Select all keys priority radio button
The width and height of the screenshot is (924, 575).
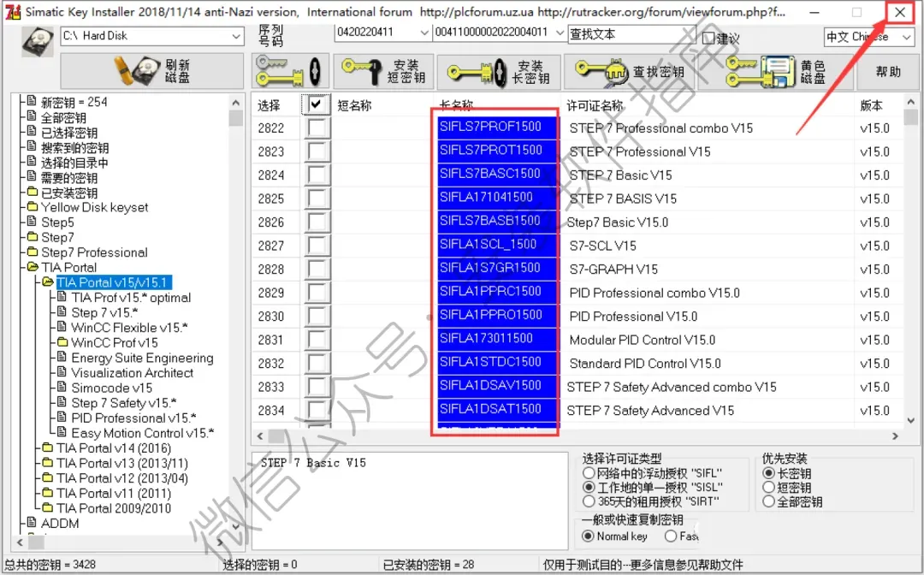tap(768, 501)
